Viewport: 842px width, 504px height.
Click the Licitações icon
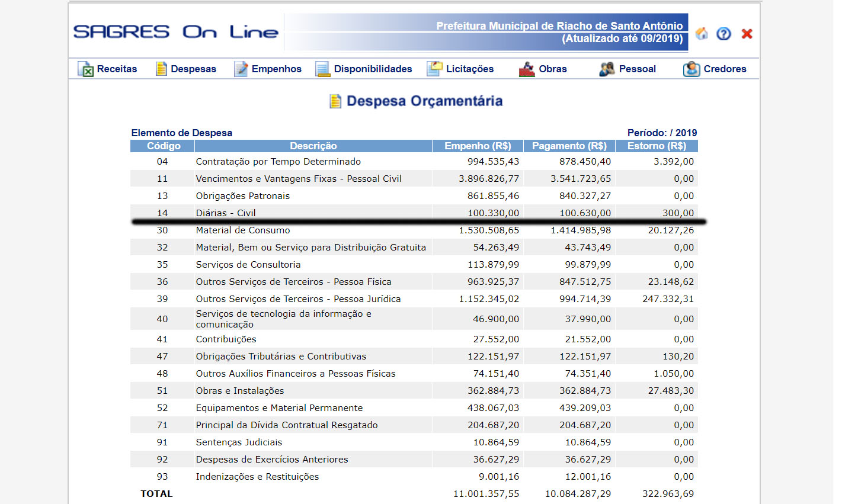click(434, 69)
